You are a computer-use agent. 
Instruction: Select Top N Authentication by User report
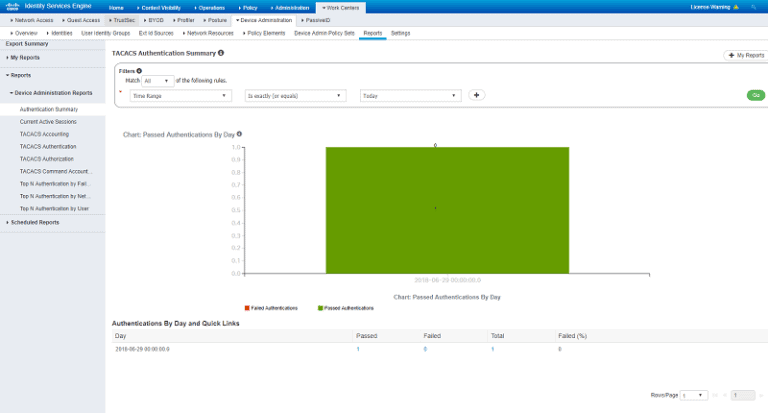[x=54, y=209]
